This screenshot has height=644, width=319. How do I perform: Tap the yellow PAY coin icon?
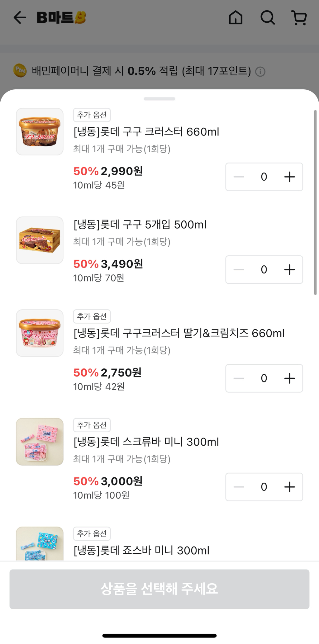pyautogui.click(x=20, y=71)
